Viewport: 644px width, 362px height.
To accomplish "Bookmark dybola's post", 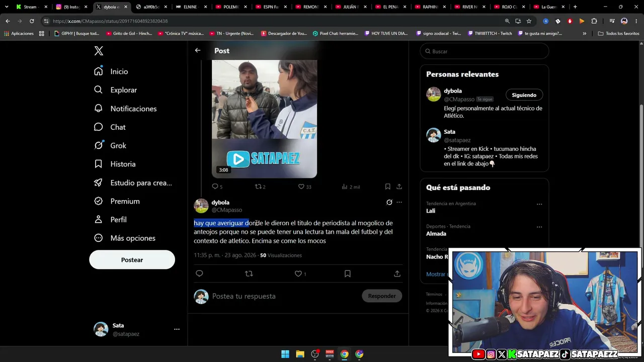I will (x=348, y=274).
